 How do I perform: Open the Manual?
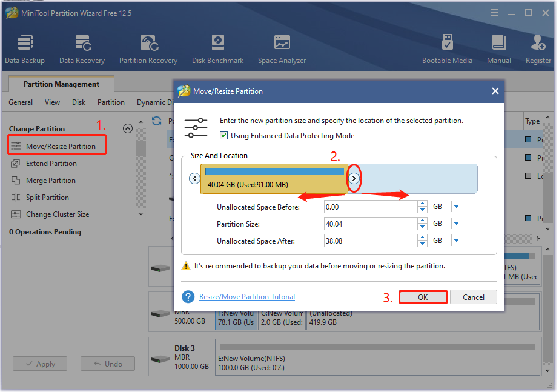pyautogui.click(x=499, y=49)
